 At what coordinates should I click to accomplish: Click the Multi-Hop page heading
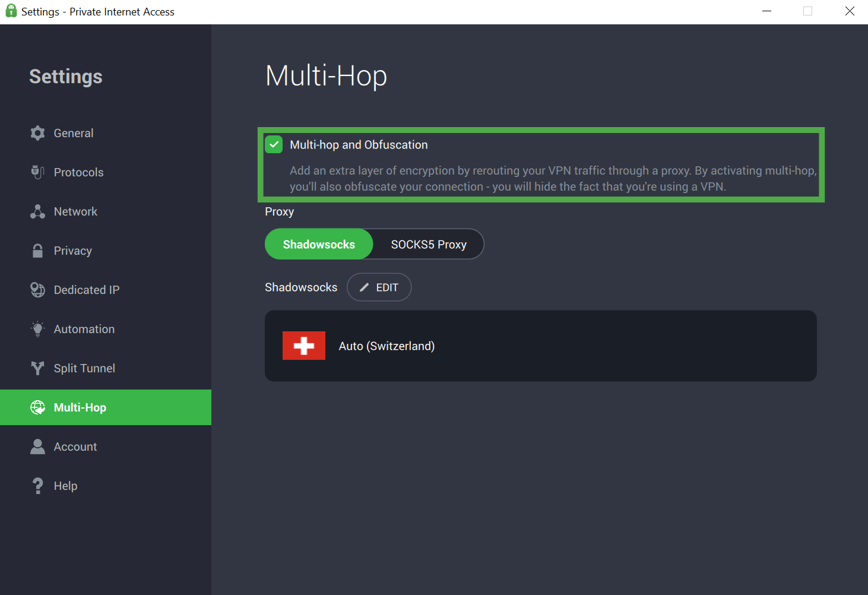(326, 76)
